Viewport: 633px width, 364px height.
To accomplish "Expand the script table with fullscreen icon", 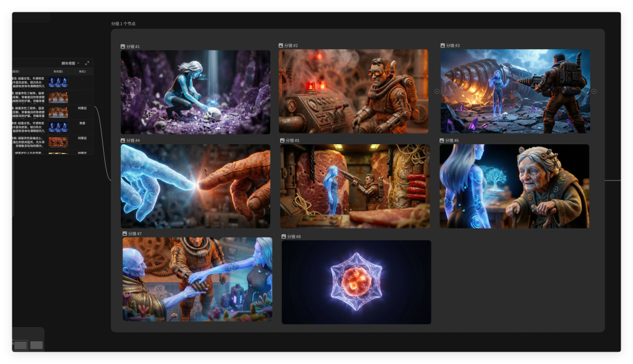I will click(87, 63).
